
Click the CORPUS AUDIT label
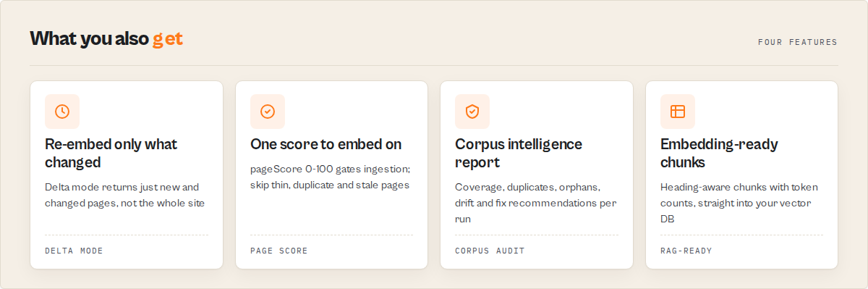tap(490, 251)
